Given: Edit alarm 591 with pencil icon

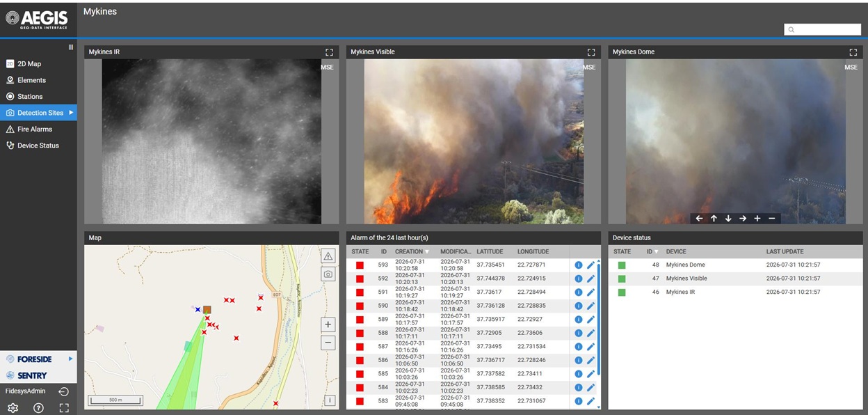Looking at the screenshot, I should pos(590,292).
